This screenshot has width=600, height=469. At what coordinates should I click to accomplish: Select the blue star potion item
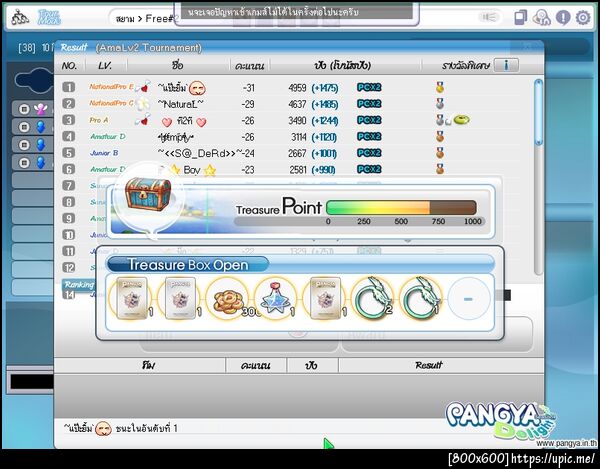point(275,298)
